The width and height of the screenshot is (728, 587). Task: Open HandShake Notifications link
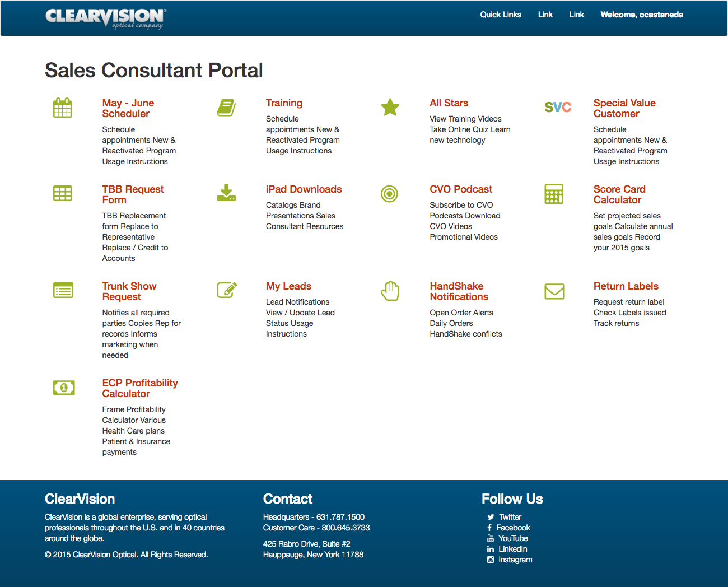tap(459, 291)
